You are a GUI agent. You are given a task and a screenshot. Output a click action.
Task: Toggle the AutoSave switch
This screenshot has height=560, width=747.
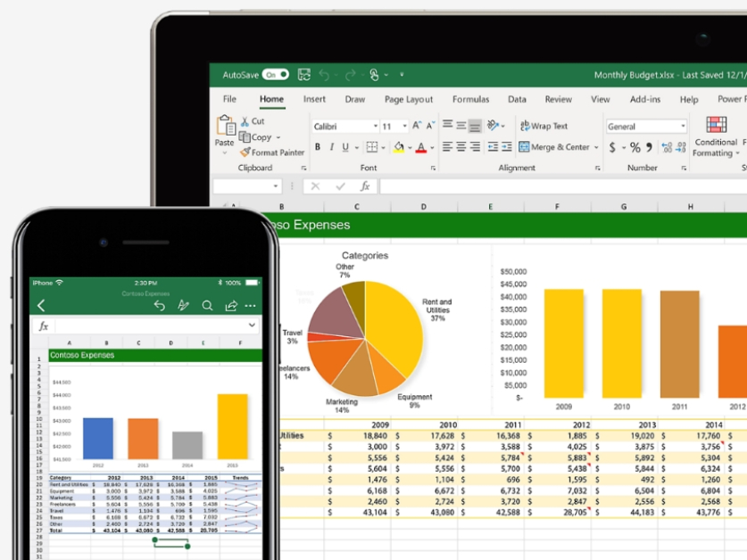tap(276, 75)
